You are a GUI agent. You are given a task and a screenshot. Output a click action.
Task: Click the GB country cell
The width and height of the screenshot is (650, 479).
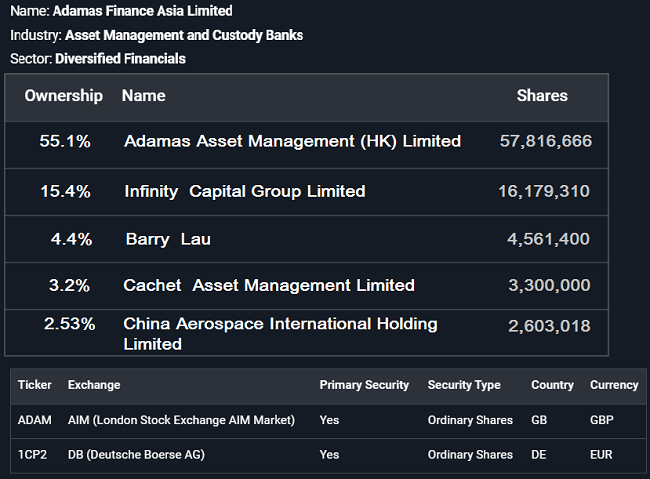pyautogui.click(x=539, y=420)
